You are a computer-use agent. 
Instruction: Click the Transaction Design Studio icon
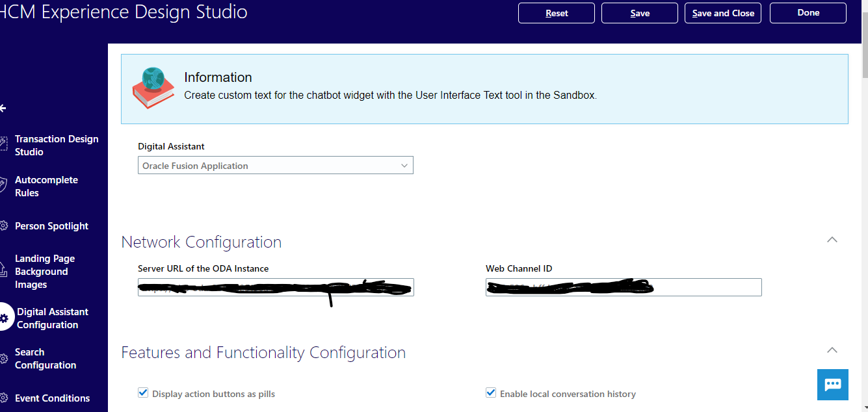point(4,144)
